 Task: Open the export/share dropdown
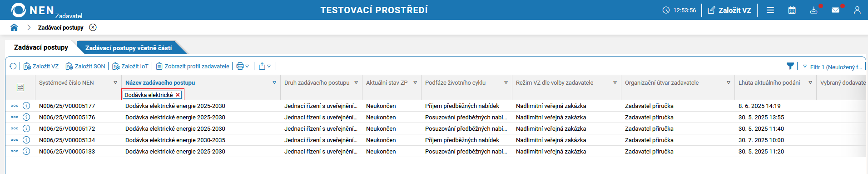(265, 66)
